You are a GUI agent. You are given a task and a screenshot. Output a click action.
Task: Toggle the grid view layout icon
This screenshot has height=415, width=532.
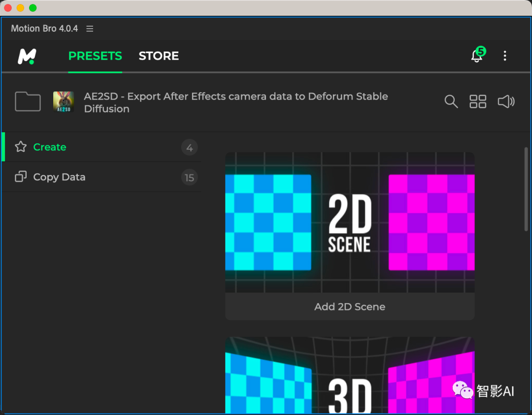478,102
